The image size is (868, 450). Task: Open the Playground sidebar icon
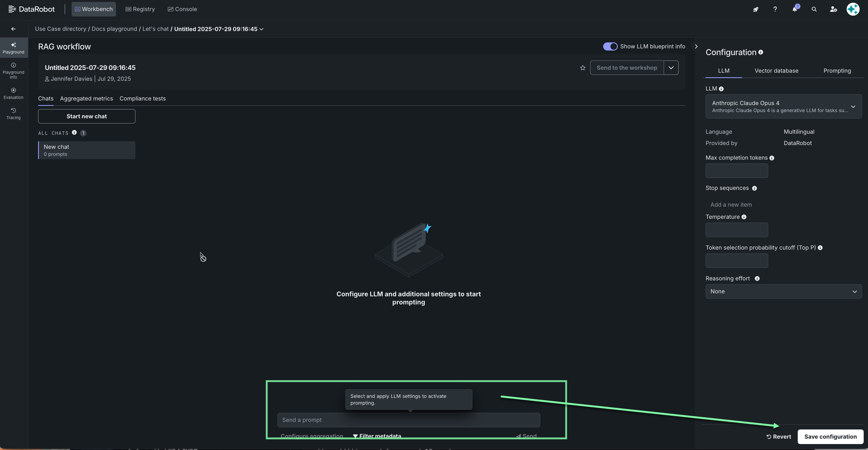(x=14, y=48)
